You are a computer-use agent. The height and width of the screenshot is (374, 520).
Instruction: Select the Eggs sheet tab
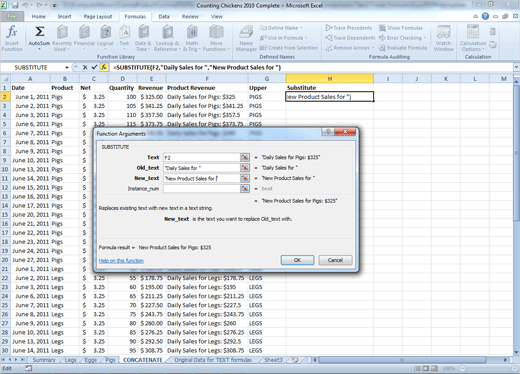point(91,360)
